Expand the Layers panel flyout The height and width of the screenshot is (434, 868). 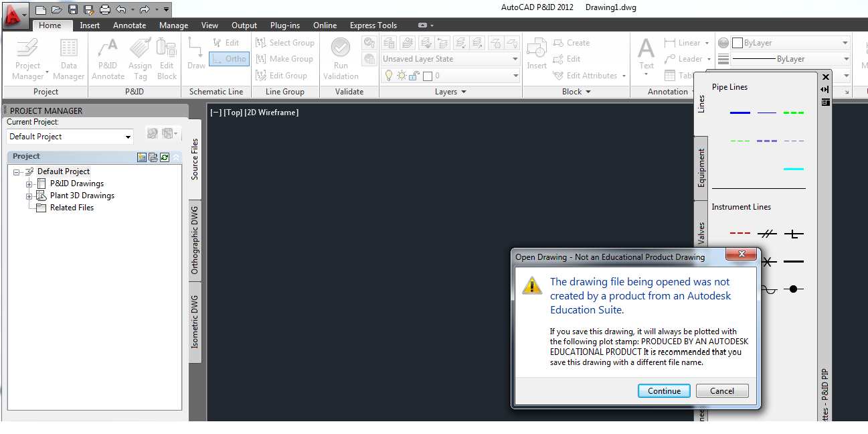tap(450, 92)
